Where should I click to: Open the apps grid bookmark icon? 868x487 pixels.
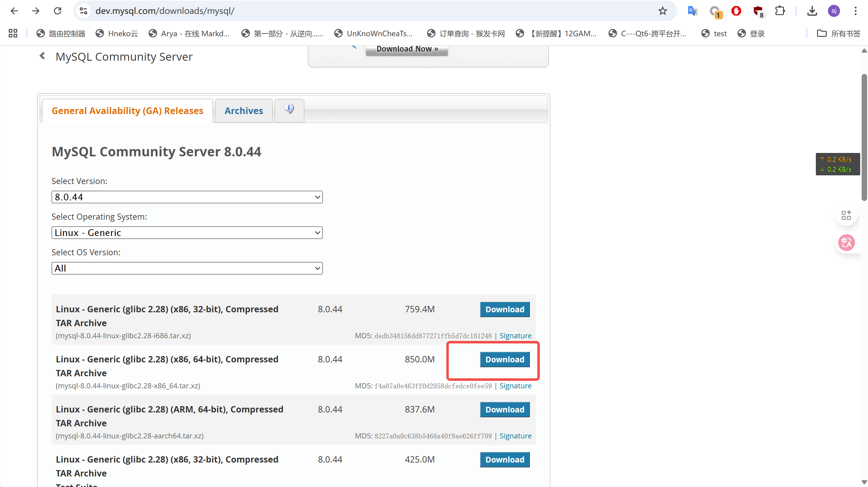click(13, 33)
